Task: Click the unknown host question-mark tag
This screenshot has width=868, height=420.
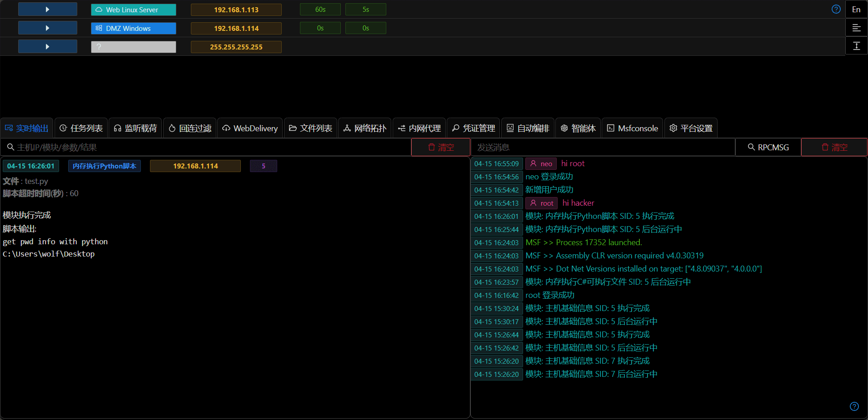Action: [x=133, y=47]
